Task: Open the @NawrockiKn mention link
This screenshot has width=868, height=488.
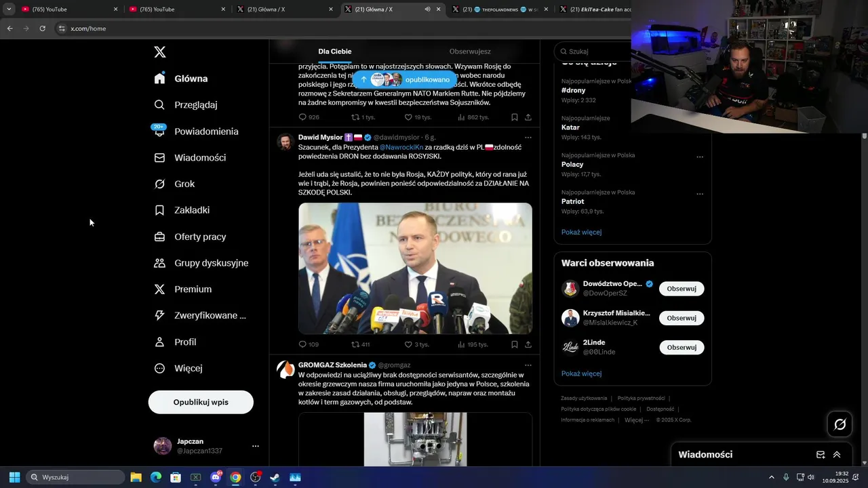Action: pyautogui.click(x=401, y=147)
